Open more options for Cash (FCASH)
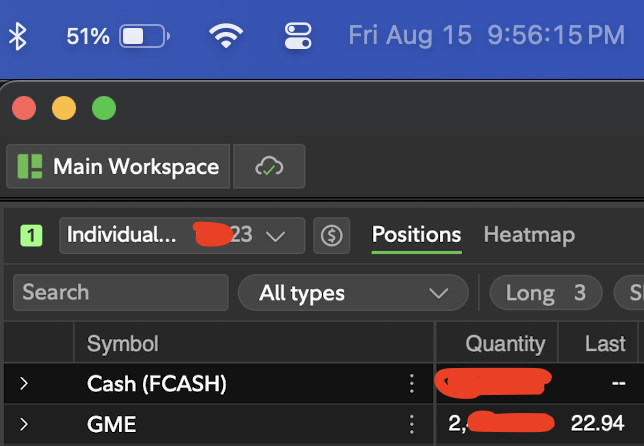The height and width of the screenshot is (446, 644). (x=412, y=384)
